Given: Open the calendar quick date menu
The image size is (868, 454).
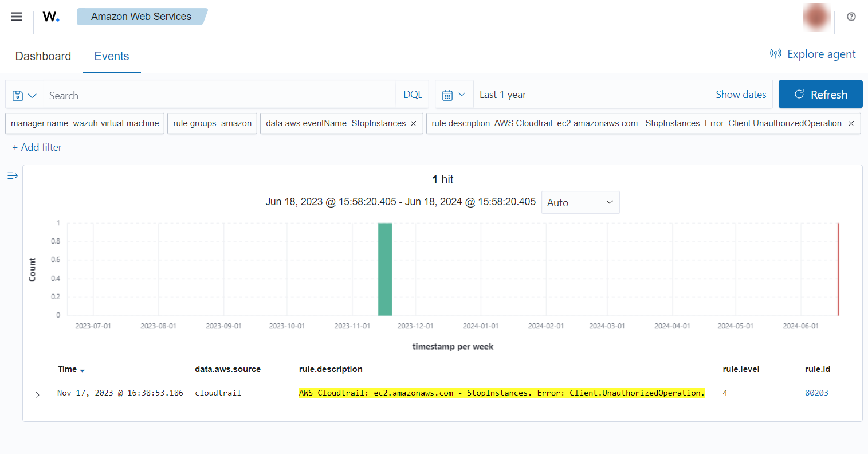Looking at the screenshot, I should point(454,95).
